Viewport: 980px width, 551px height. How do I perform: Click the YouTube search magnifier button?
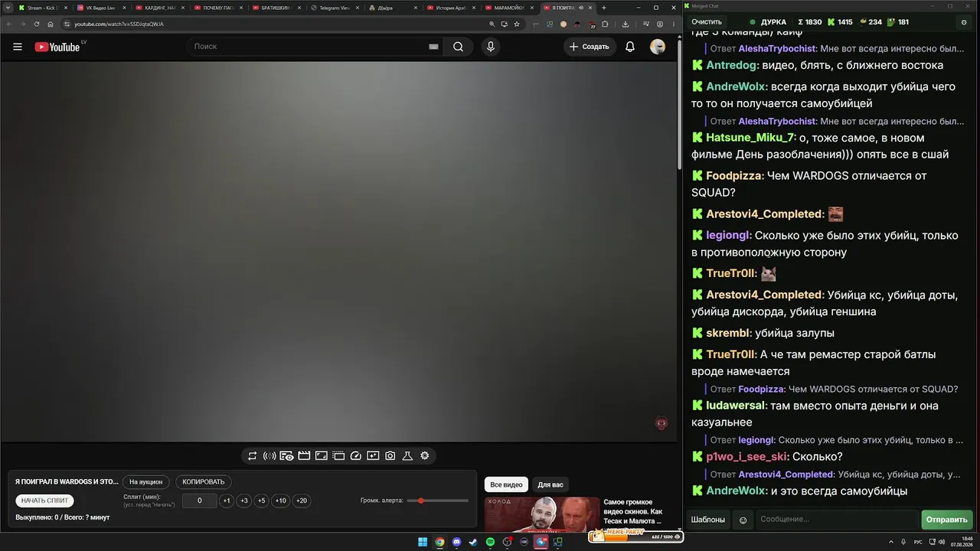click(458, 47)
